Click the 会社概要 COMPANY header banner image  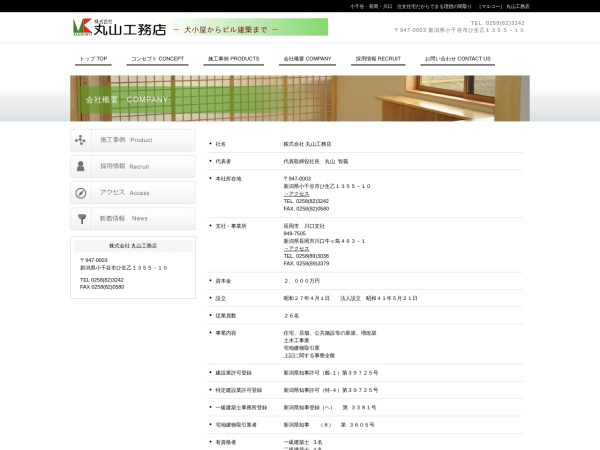(x=300, y=98)
